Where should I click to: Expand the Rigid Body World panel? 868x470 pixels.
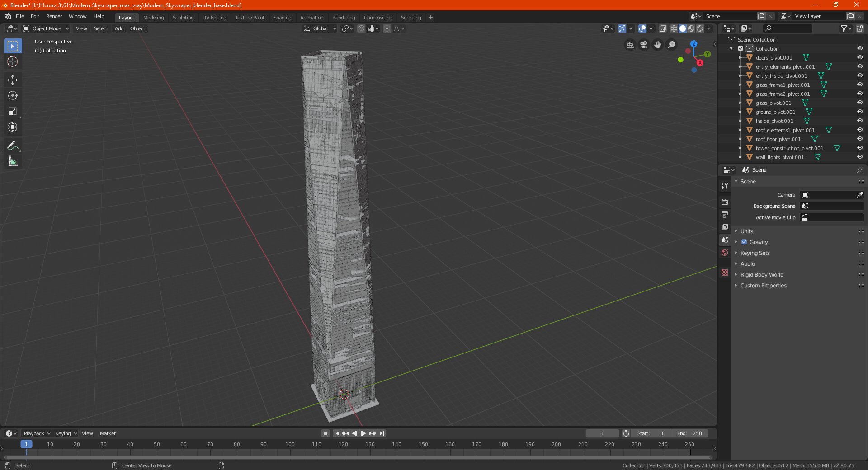(762, 275)
